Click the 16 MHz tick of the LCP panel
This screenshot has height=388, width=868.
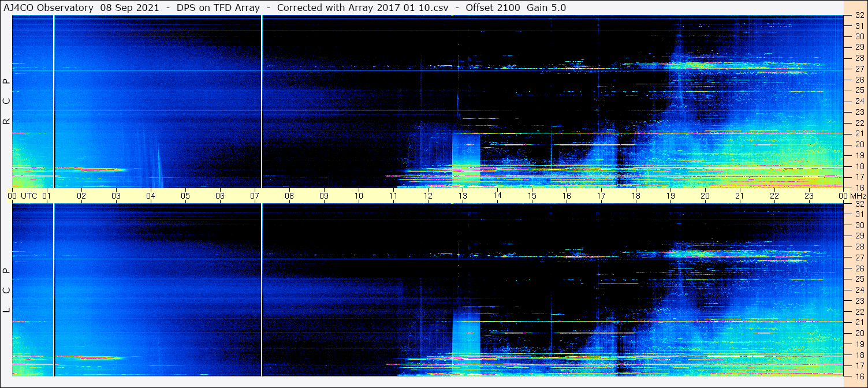[x=859, y=375]
